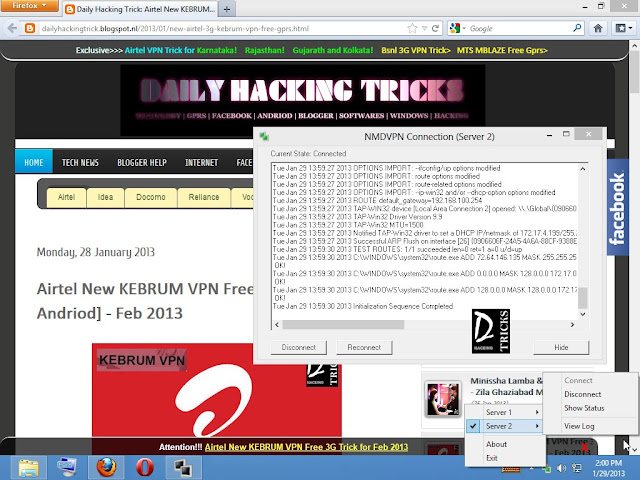Viewport: 640px width, 480px height.
Task: Click log horizontal scroll right arrow
Action: tap(572, 324)
